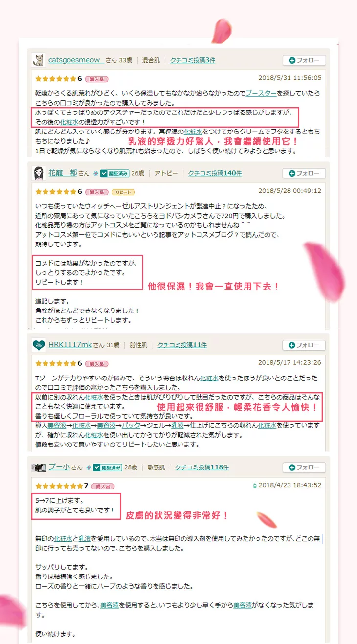
Task: Click 花籠 都's avatar picture
Action: pyautogui.click(x=39, y=173)
